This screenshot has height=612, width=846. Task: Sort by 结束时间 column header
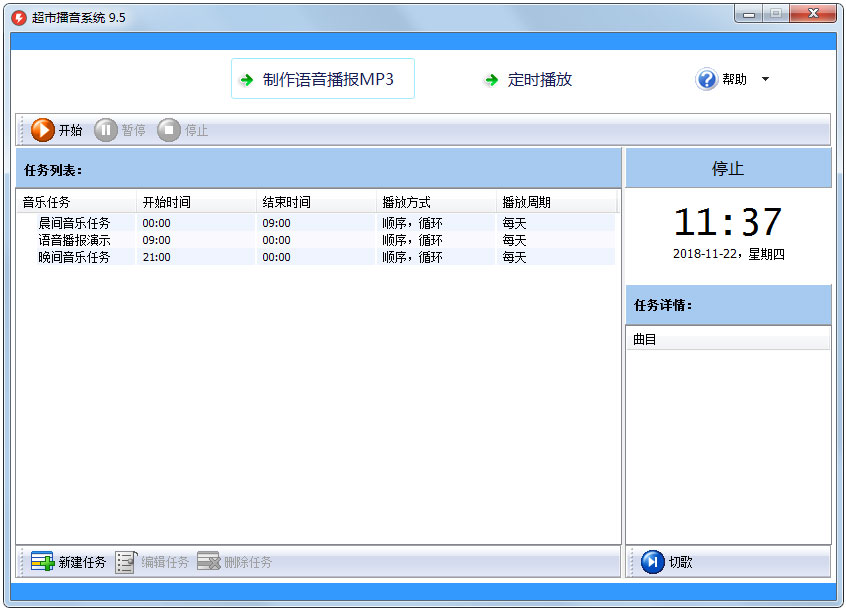[x=316, y=202]
